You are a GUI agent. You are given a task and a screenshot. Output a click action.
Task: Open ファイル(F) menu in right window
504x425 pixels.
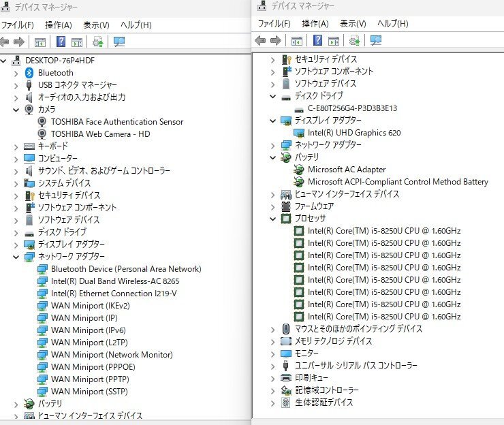[x=274, y=24]
